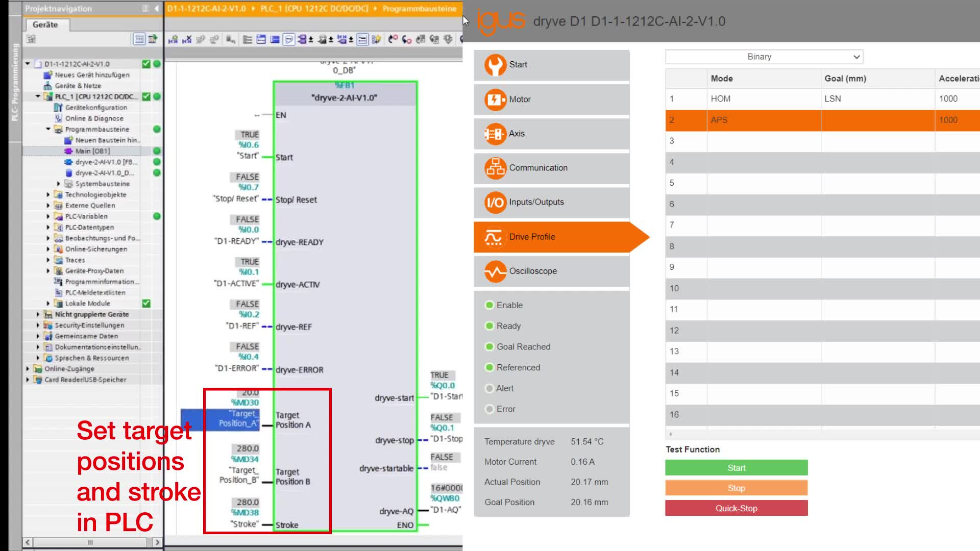Screen dimensions: 980x551
Task: Click the absolute/symbolic operands icon
Action: pyautogui.click(x=301, y=39)
